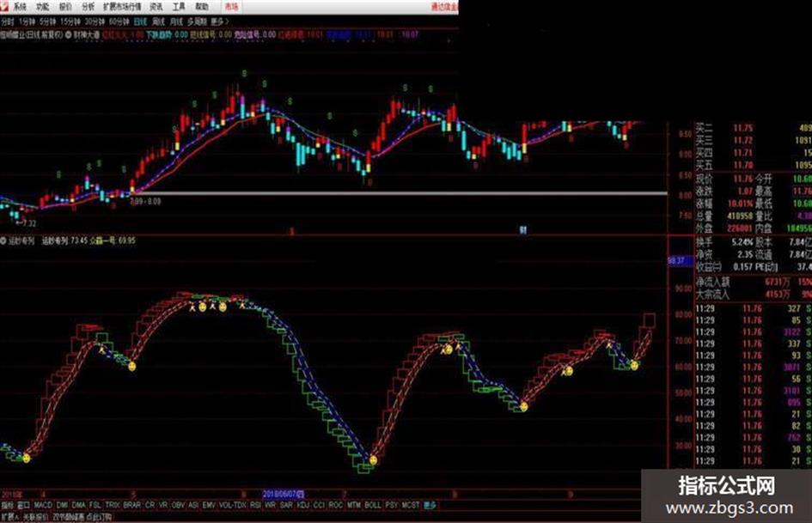Select the CR indicator tab
This screenshot has width=812, height=523.
[150, 505]
